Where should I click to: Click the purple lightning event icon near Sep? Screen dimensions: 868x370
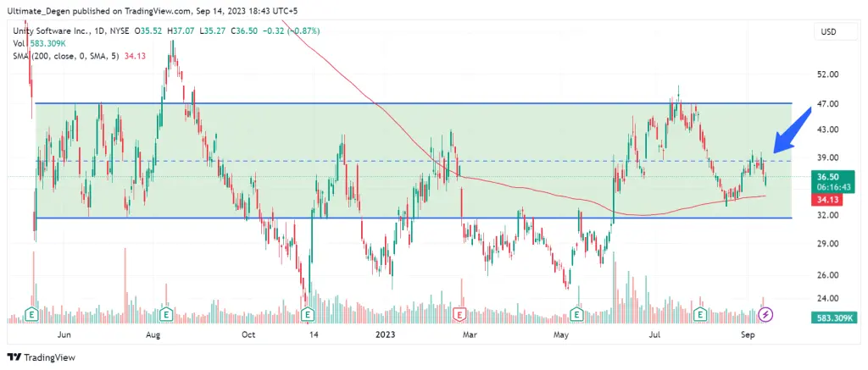[x=765, y=315]
